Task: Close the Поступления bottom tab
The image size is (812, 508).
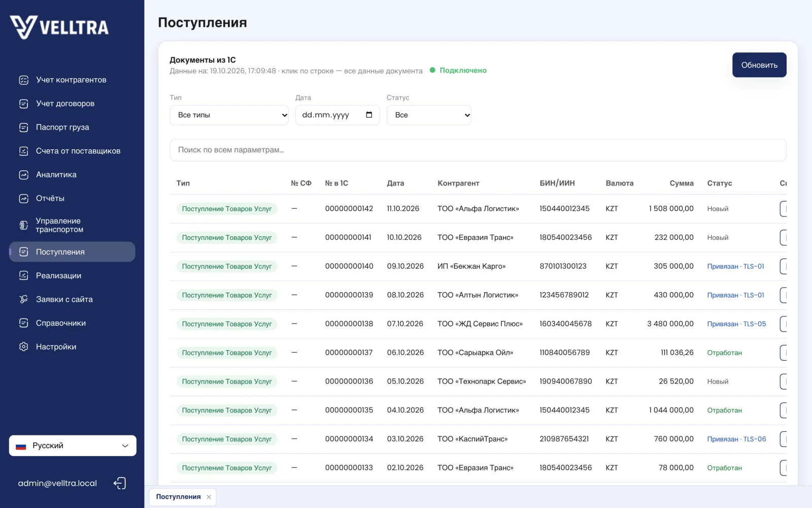Action: 209,497
